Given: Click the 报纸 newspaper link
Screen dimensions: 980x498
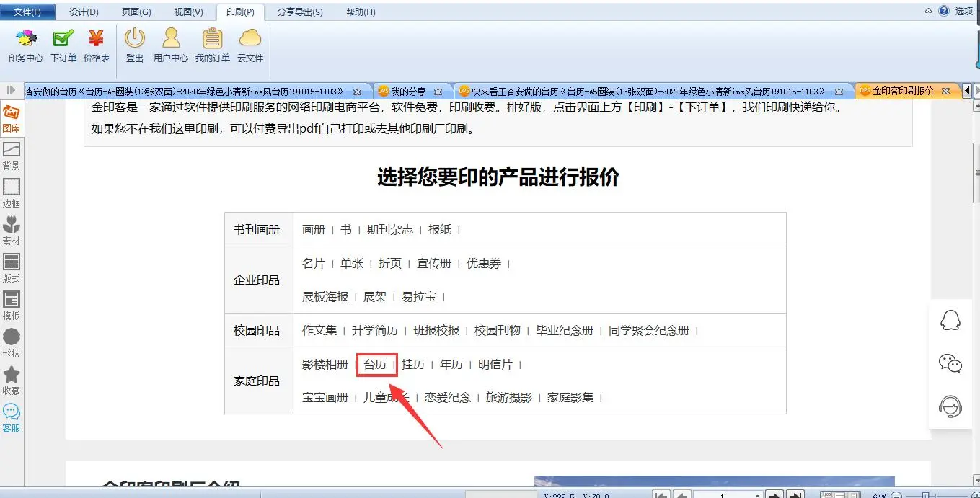Looking at the screenshot, I should click(440, 229).
